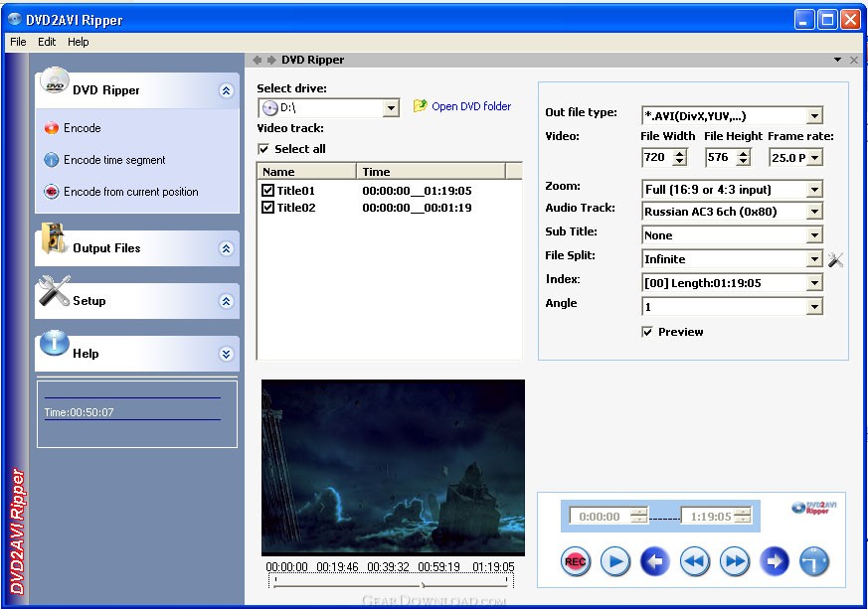Click the forward navigation arrow in header

tap(271, 60)
